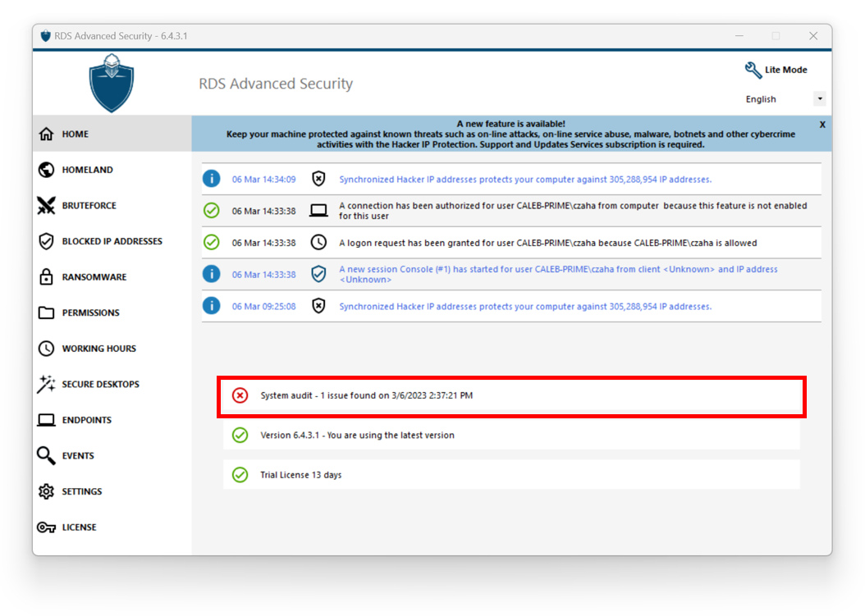Dismiss the new feature banner
The width and height of the screenshot is (865, 616).
[822, 125]
